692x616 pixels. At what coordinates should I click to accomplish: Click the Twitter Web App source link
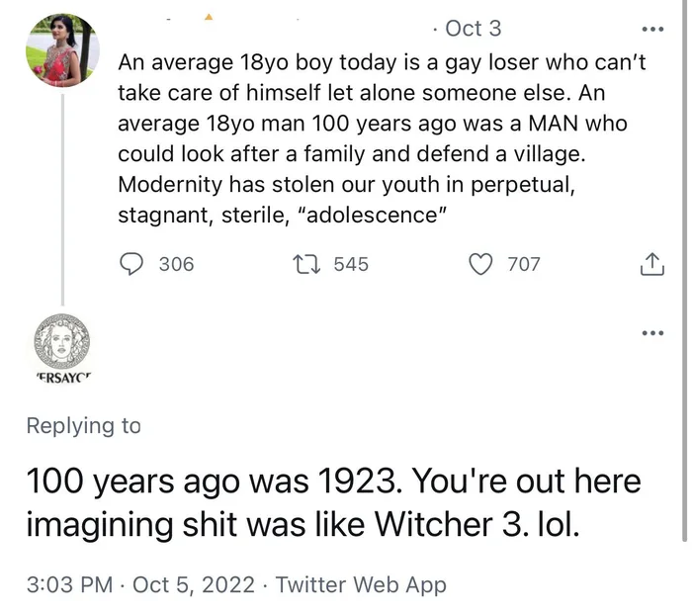coord(361,584)
